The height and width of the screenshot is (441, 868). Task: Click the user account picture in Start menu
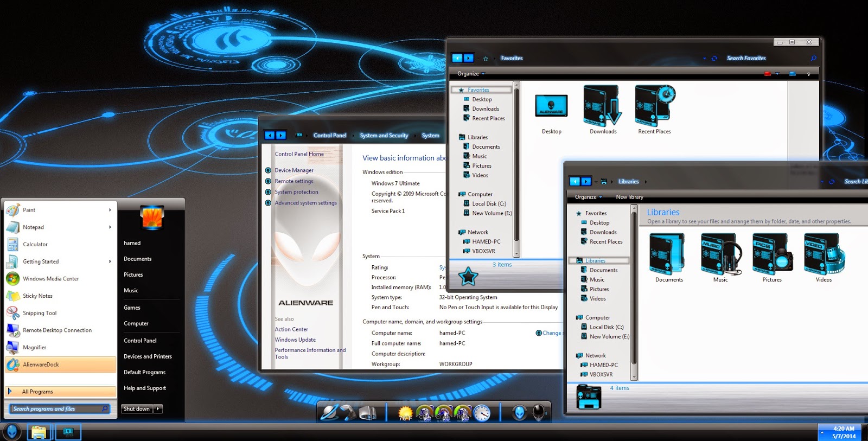pos(152,218)
